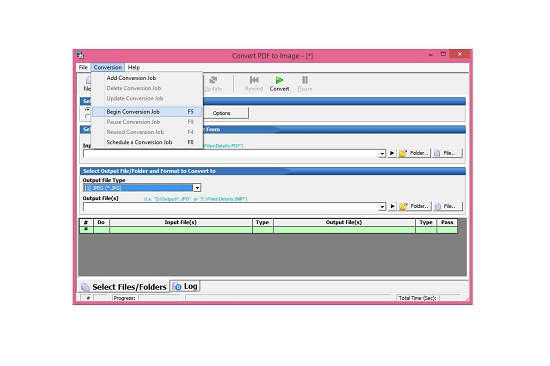Open the Help menu
Image resolution: width=550 pixels, height=366 pixels.
coord(134,67)
